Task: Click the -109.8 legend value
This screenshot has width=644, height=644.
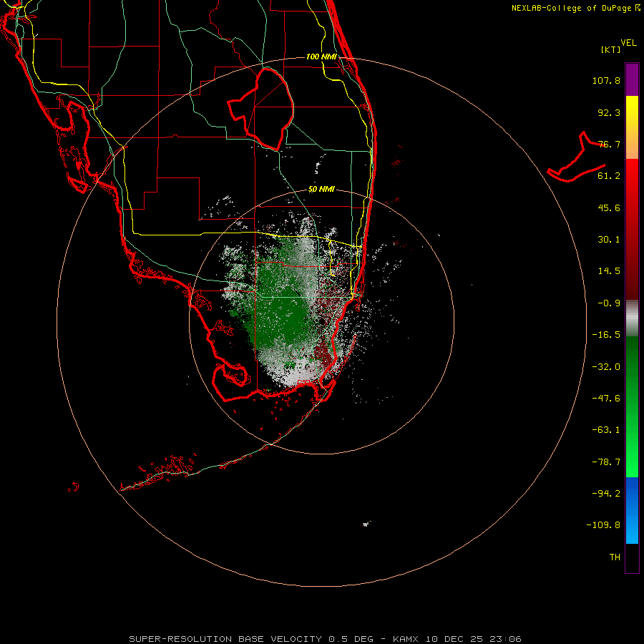Action: tap(603, 525)
